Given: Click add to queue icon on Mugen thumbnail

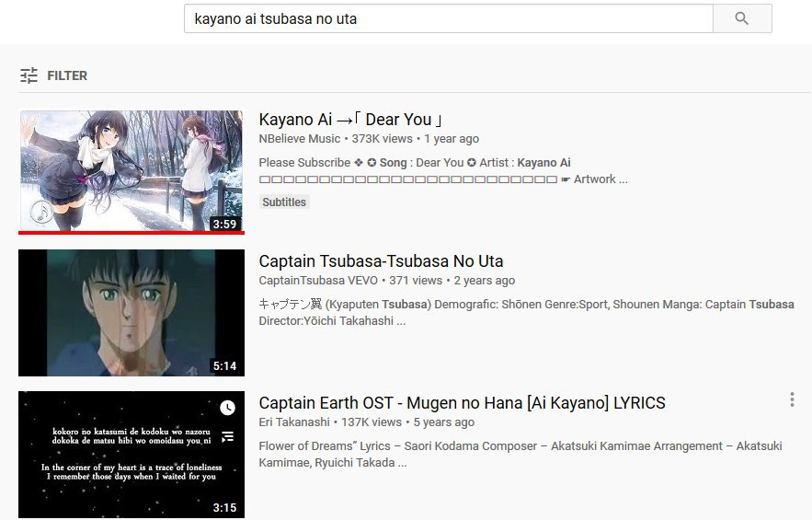Looking at the screenshot, I should [227, 437].
